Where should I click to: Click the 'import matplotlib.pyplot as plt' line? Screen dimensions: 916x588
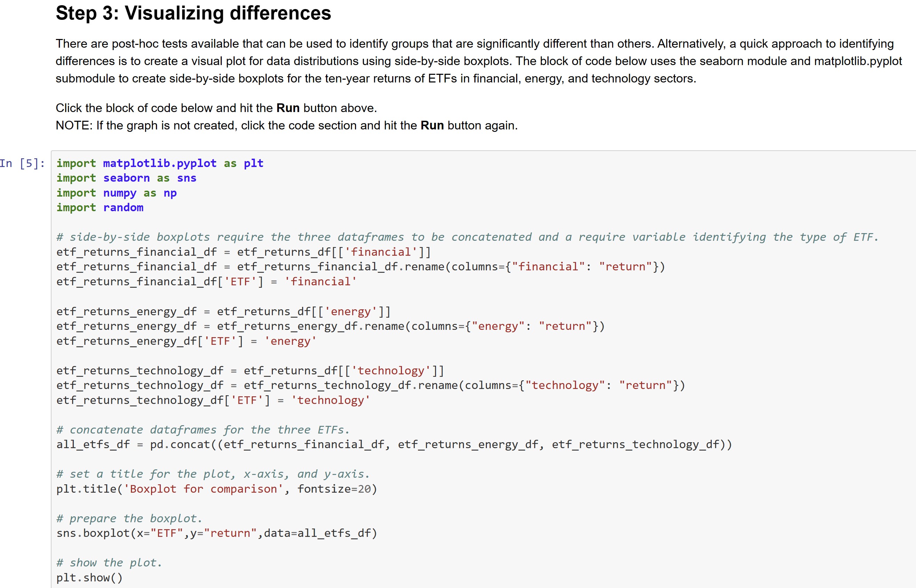[160, 164]
